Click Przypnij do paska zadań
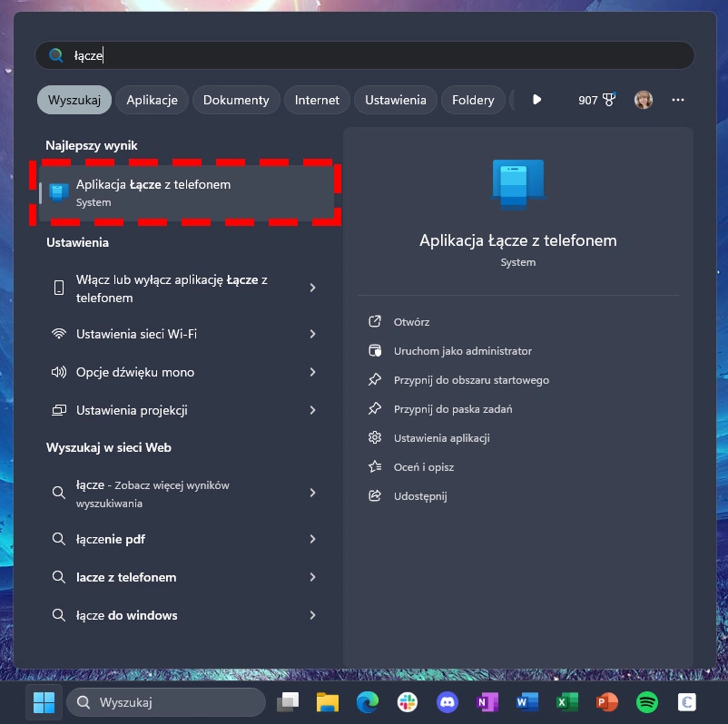The height and width of the screenshot is (724, 728). tap(453, 409)
